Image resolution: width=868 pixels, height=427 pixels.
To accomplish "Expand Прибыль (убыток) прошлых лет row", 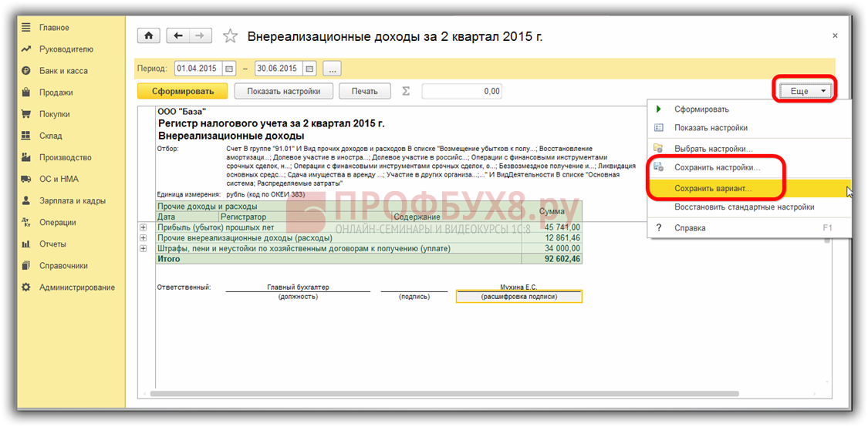I will pyautogui.click(x=143, y=227).
